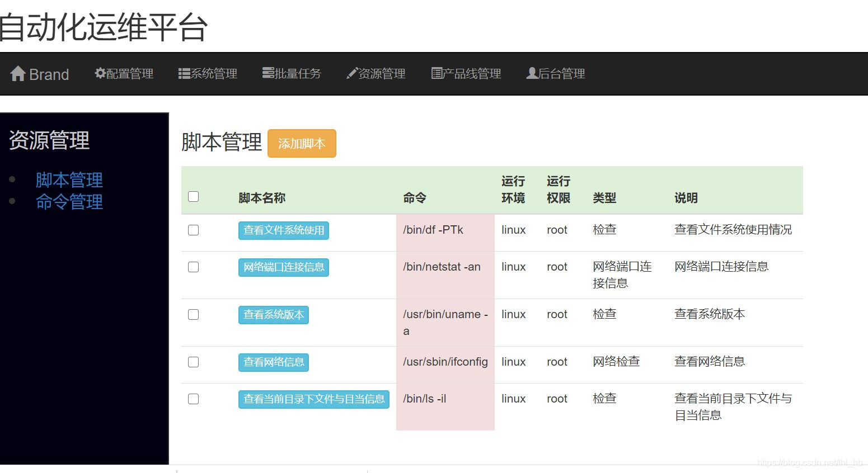
Task: Click the list-alt icon for 产品线管理
Action: [437, 73]
